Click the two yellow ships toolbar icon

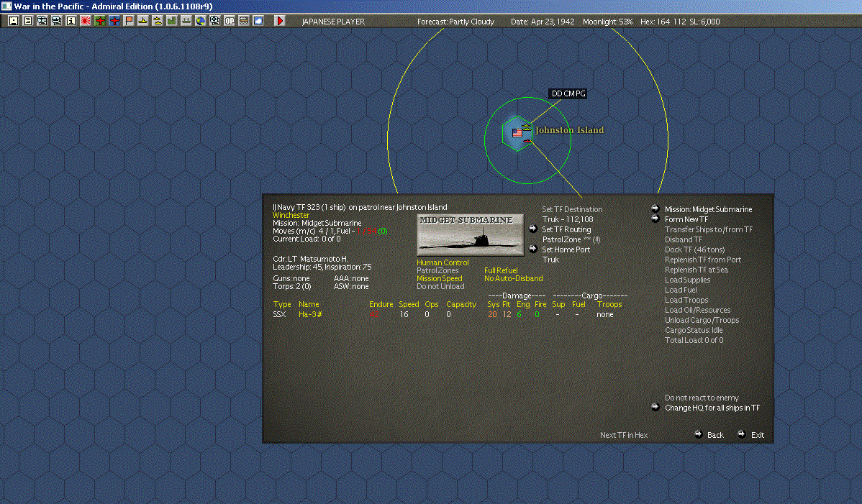coord(158,21)
